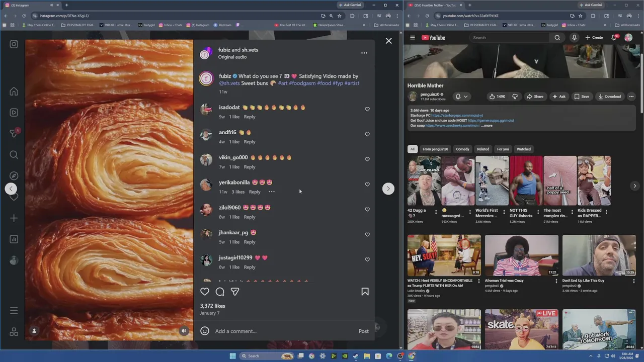Like yerikabonilla's comment heart
Screen dimensions: 644x362
367,185
